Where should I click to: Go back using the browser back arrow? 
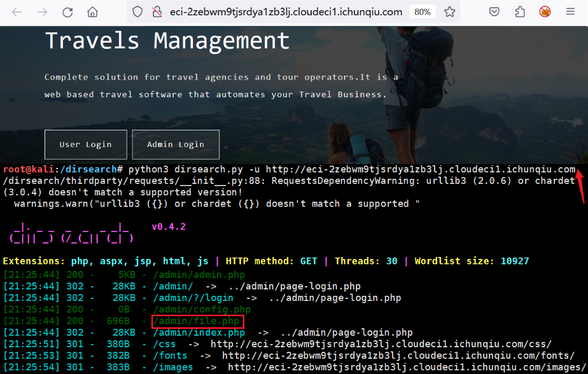17,12
